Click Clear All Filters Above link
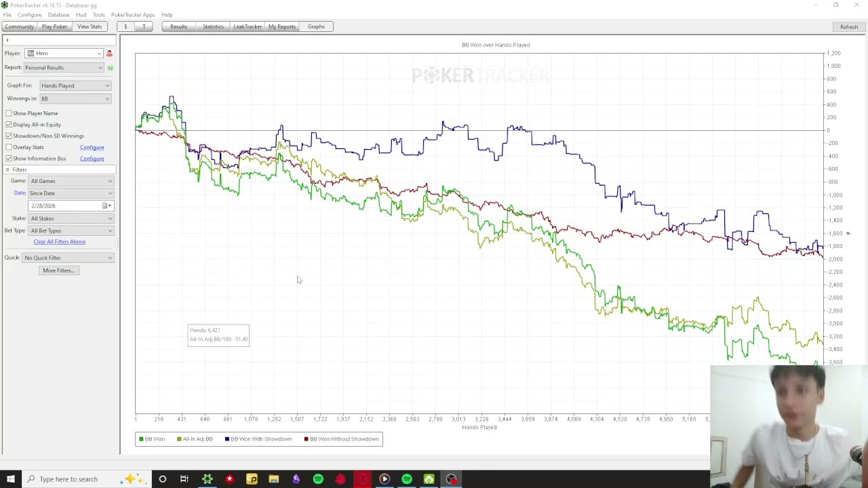Viewport: 868px width, 488px height. [60, 242]
